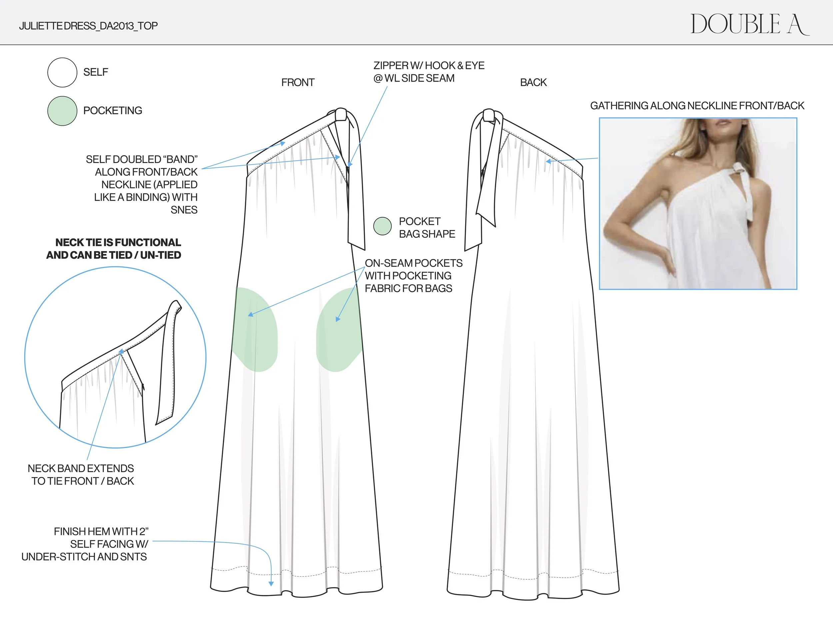
Task: Click the hem arrowhead on front dress
Action: (x=271, y=583)
